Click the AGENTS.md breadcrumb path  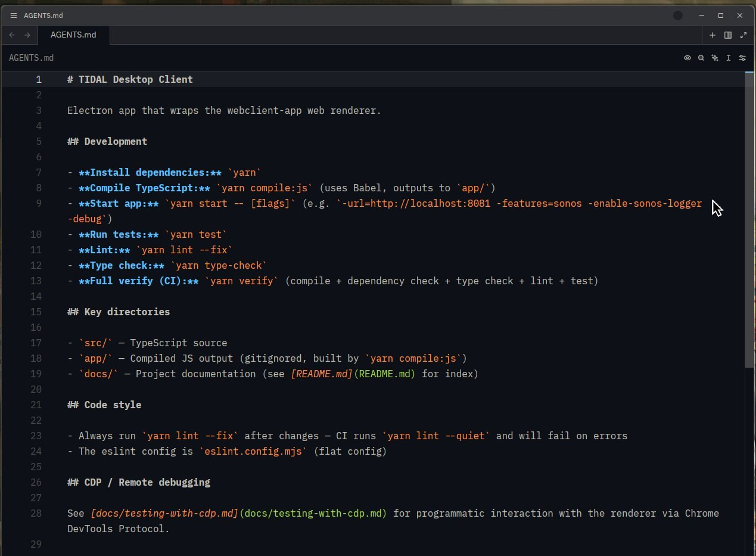pos(31,58)
